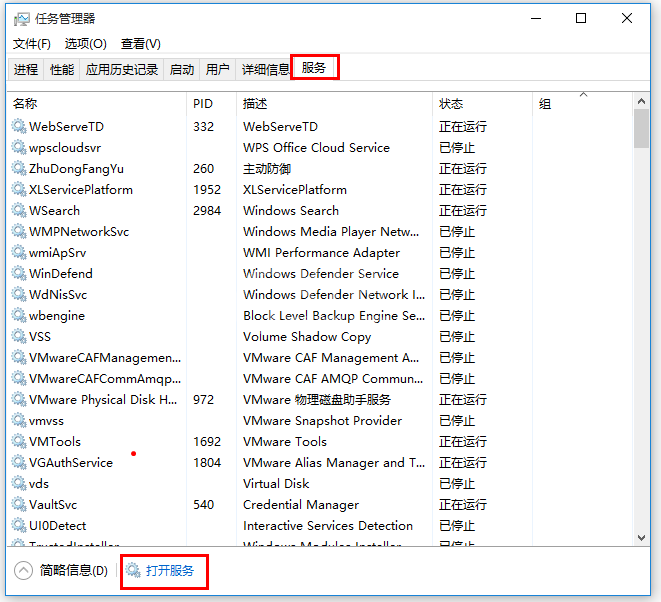Image resolution: width=661 pixels, height=602 pixels.
Task: Click the WinDefend service gear icon
Action: point(19,273)
